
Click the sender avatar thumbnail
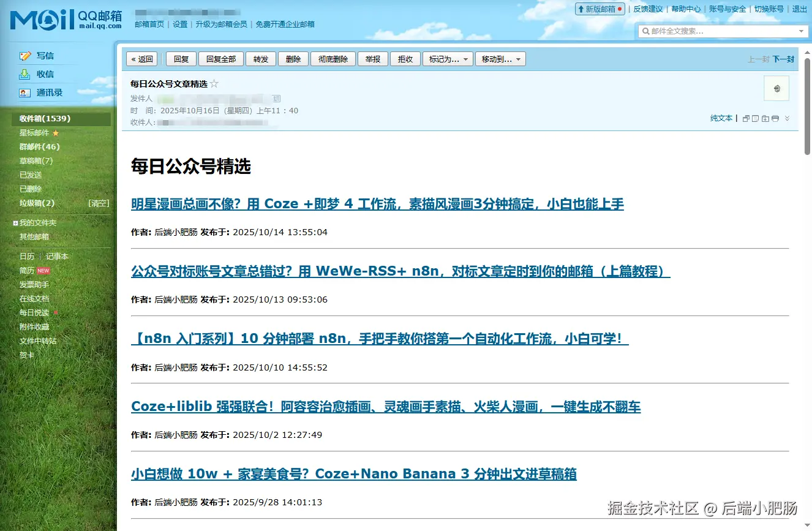pyautogui.click(x=776, y=88)
